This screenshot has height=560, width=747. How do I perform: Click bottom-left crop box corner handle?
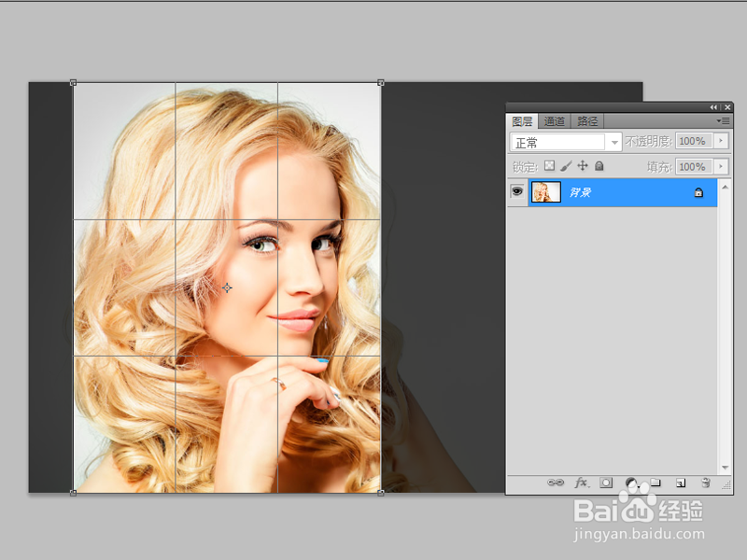pos(73,493)
